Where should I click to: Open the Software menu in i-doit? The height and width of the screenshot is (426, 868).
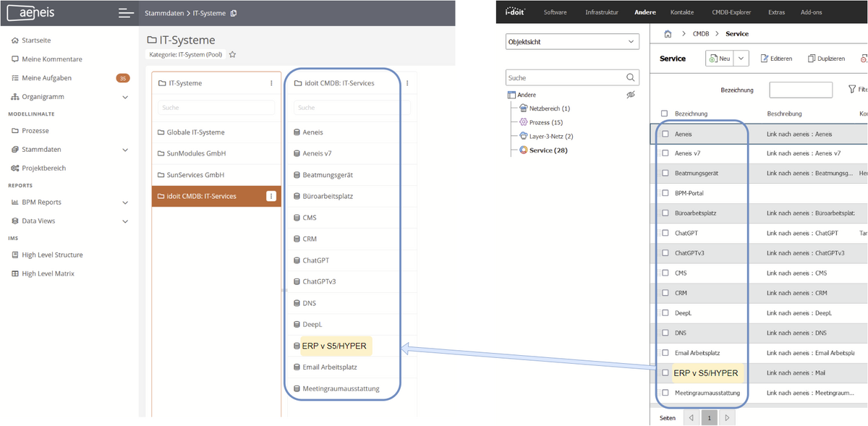556,12
